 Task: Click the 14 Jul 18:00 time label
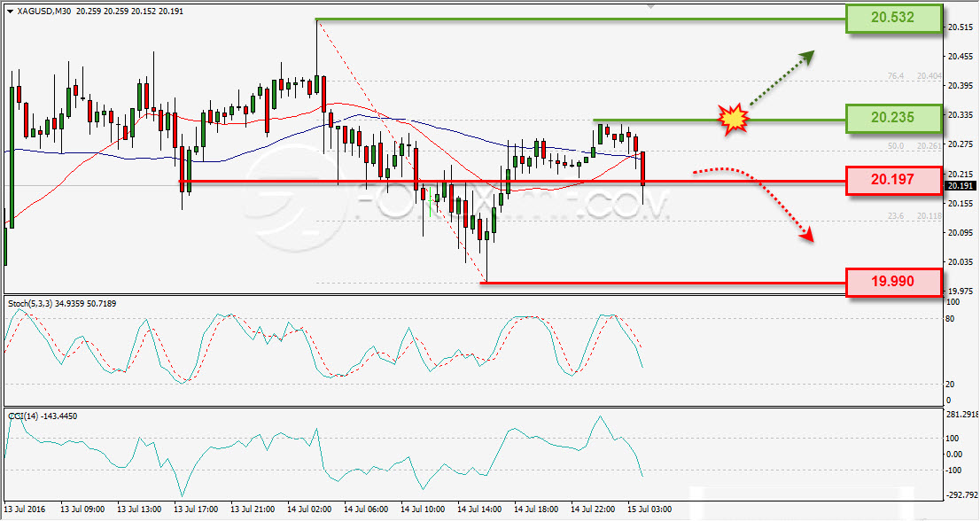536,509
